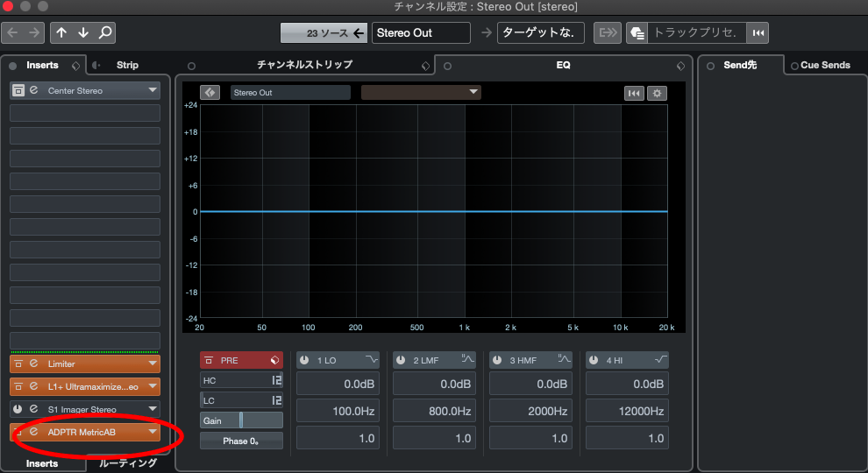
Task: Click the reset icon beside track preset
Action: point(758,32)
